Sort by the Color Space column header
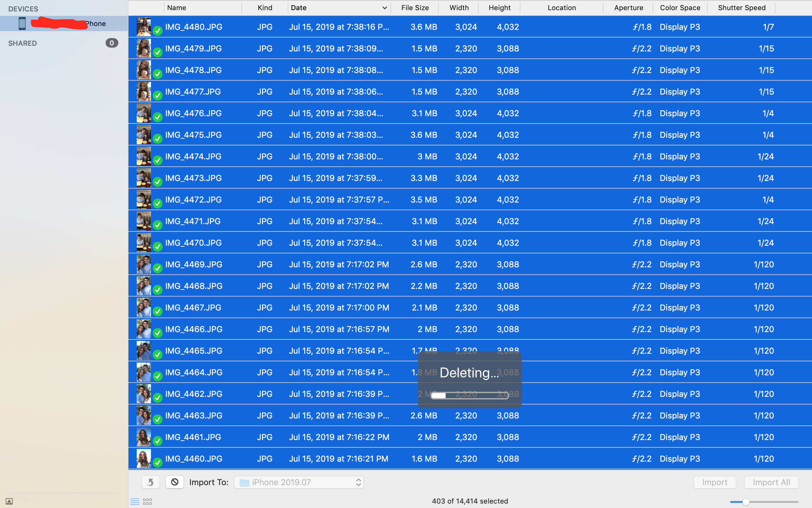 click(680, 8)
